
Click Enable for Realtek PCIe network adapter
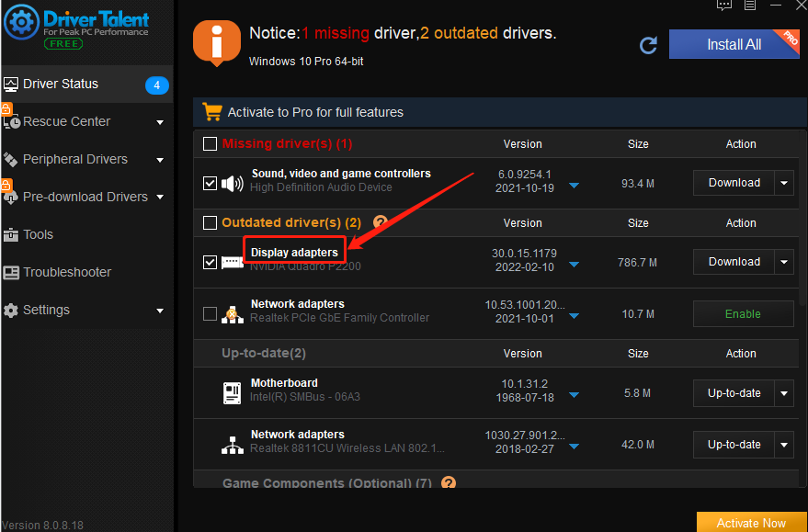(743, 313)
